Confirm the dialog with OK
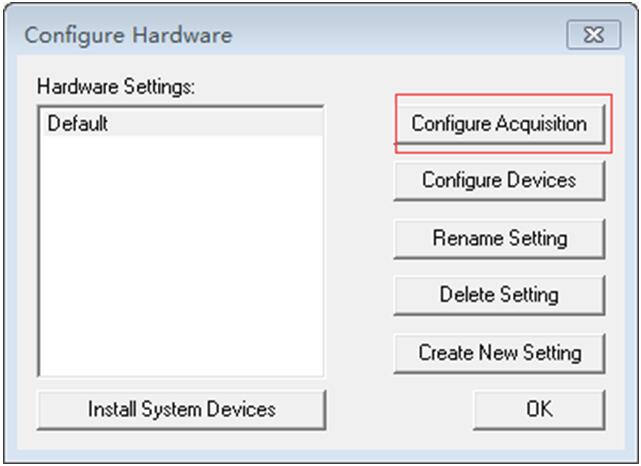This screenshot has height=466, width=641. pos(539,409)
